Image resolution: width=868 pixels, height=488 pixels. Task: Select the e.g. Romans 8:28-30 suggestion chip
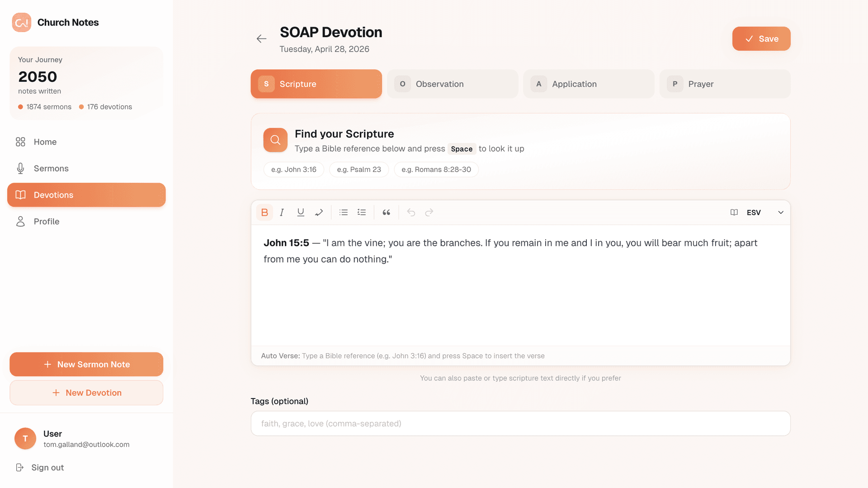click(436, 169)
